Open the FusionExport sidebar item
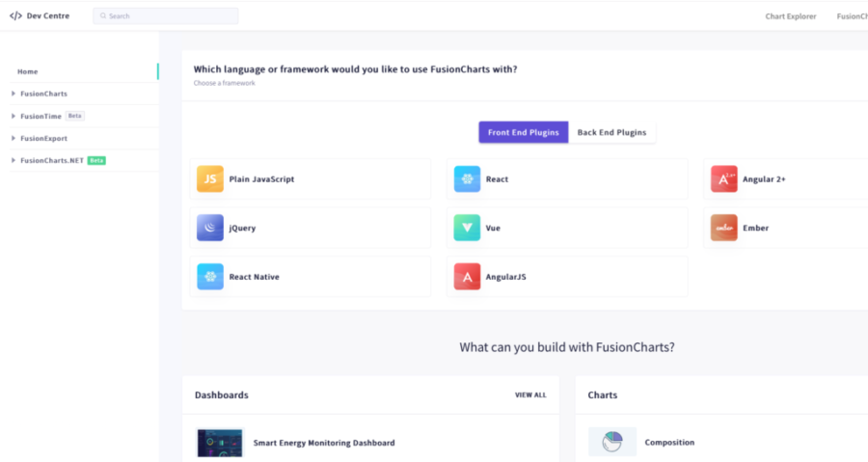This screenshot has height=462, width=868. click(x=43, y=138)
